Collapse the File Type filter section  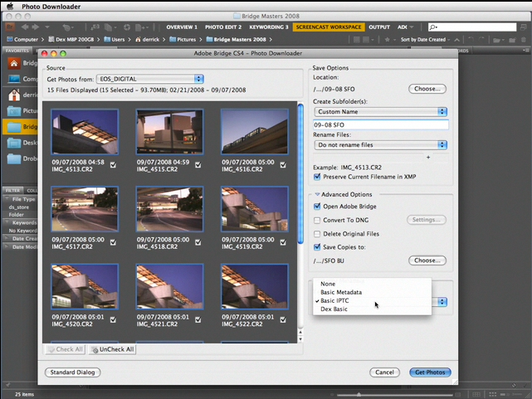tap(7, 199)
